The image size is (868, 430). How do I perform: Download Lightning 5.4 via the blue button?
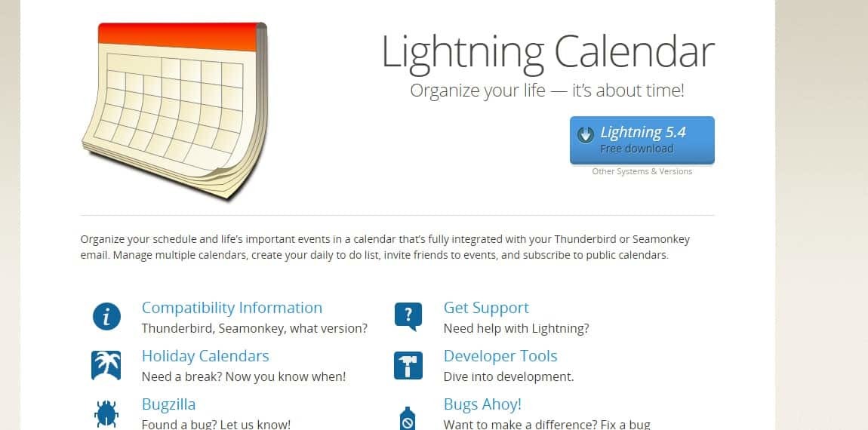pos(642,140)
